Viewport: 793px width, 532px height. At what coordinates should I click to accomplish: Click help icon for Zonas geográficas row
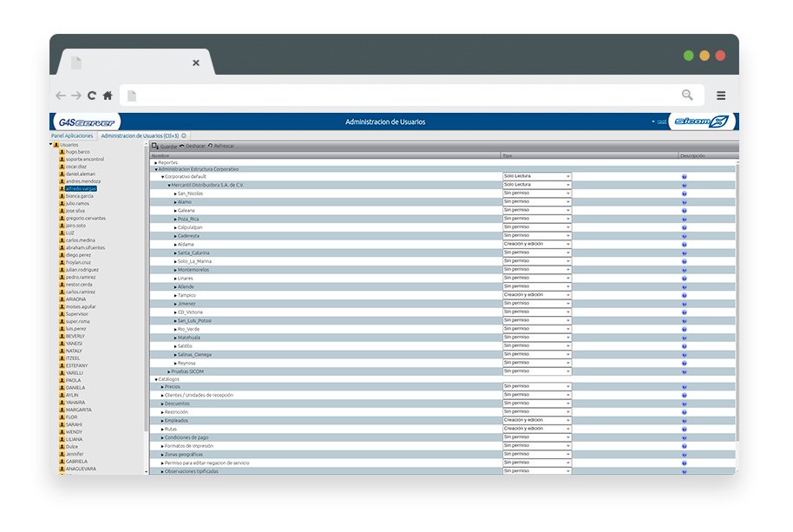tap(685, 455)
